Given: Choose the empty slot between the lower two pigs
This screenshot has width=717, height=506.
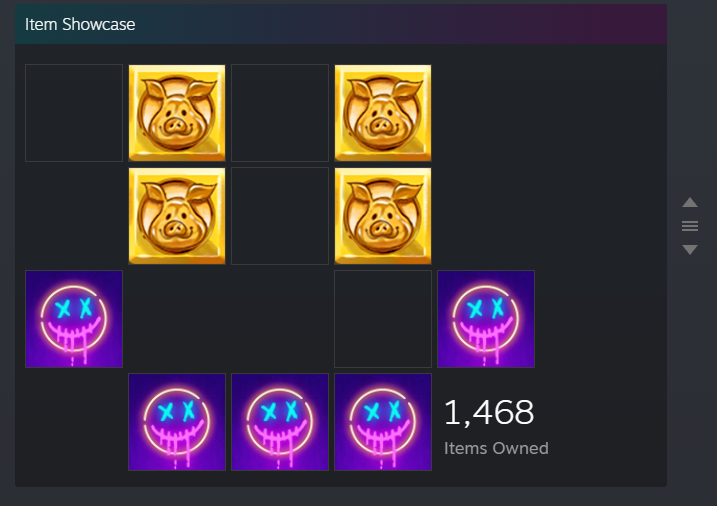Looking at the screenshot, I should (x=280, y=216).
